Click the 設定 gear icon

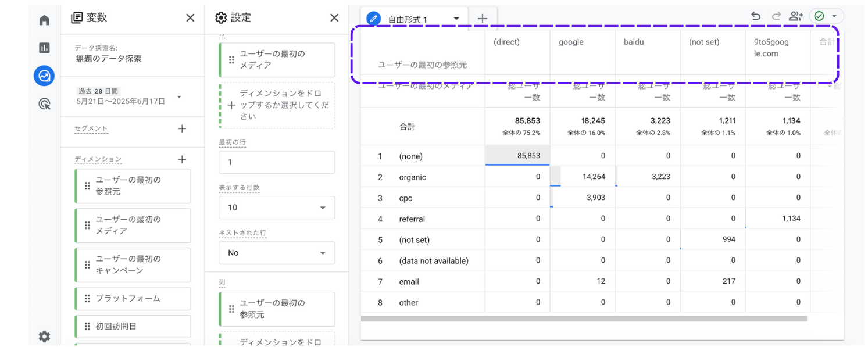pos(220,18)
